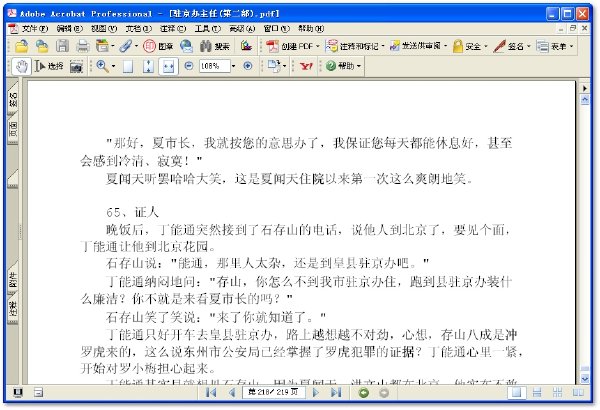Go to the last page
This screenshot has height=410, width=600.
pyautogui.click(x=336, y=392)
